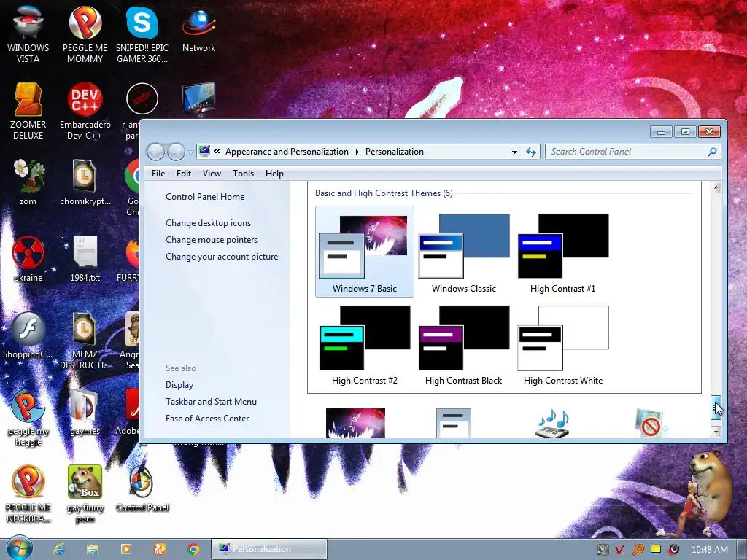Expand the double-chevron breadcrumb overflow
Image resolution: width=747 pixels, height=560 pixels.
click(217, 152)
